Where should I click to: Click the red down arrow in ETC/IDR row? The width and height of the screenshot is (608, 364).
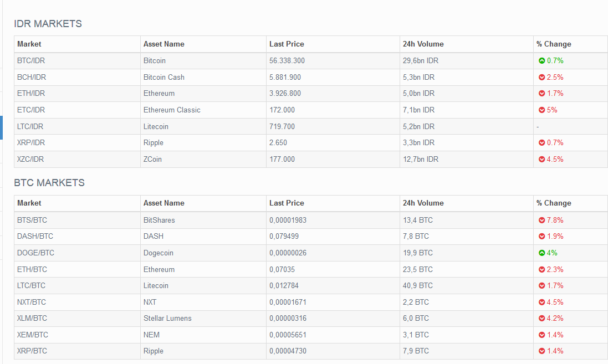click(x=541, y=110)
